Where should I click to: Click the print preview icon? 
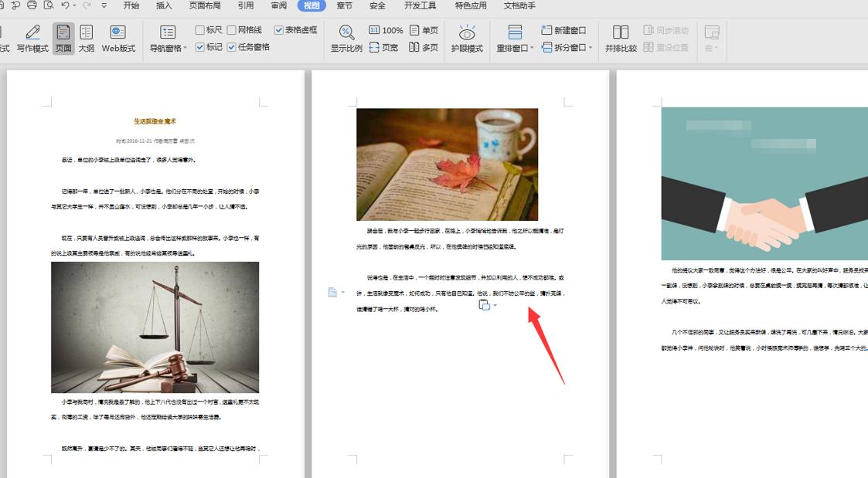coord(49,5)
